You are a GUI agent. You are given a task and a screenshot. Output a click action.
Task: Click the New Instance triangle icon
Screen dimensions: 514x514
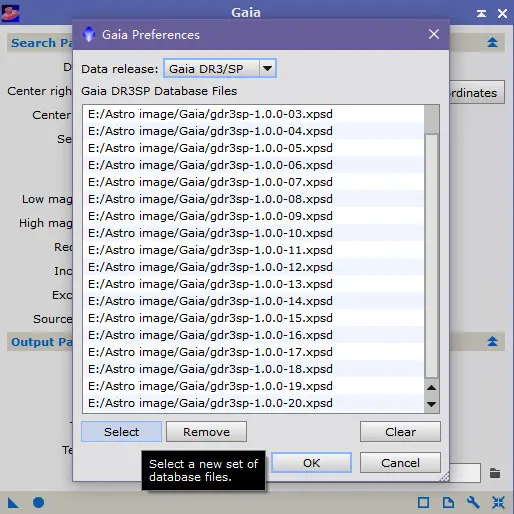[x=13, y=502]
